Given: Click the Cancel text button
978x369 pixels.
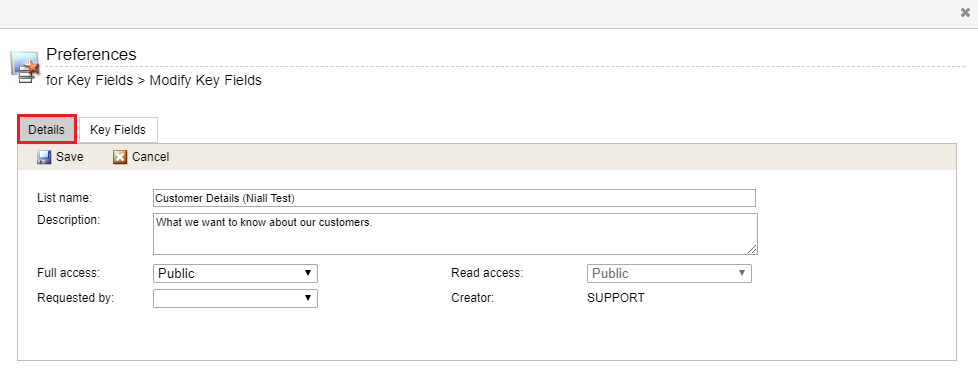Looking at the screenshot, I should pyautogui.click(x=150, y=157).
